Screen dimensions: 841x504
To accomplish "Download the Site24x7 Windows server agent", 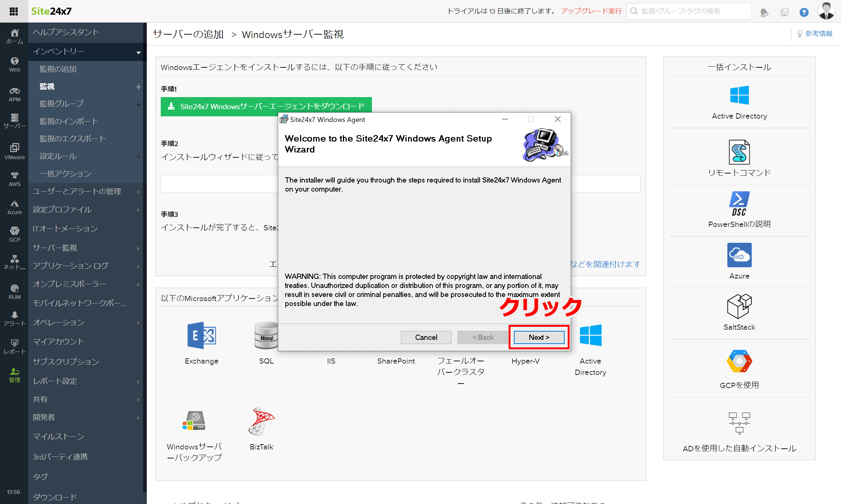I will tap(266, 107).
